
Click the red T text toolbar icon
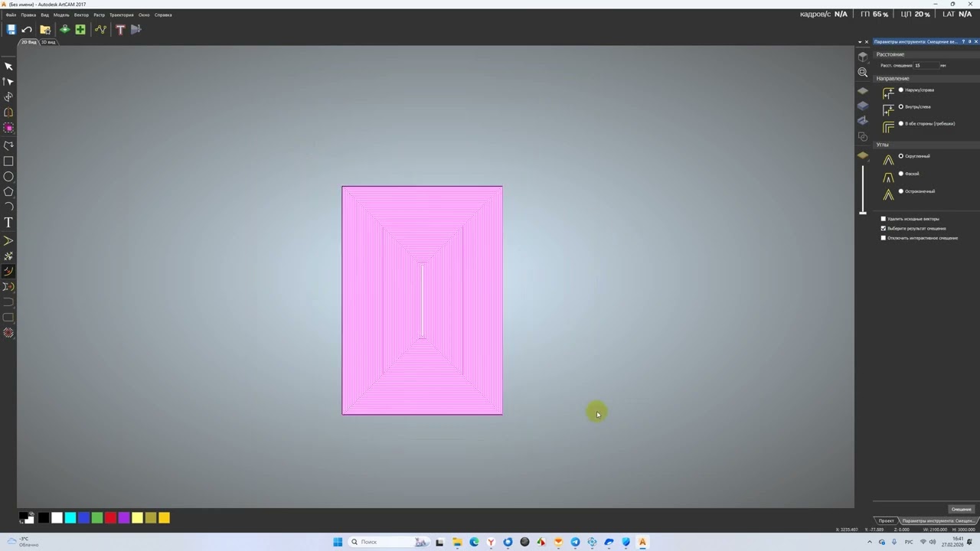point(120,29)
